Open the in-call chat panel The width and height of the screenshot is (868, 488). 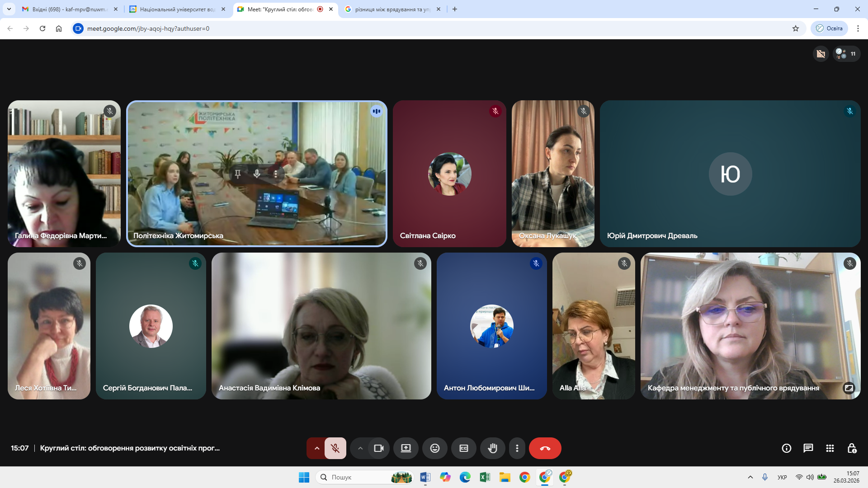point(808,448)
